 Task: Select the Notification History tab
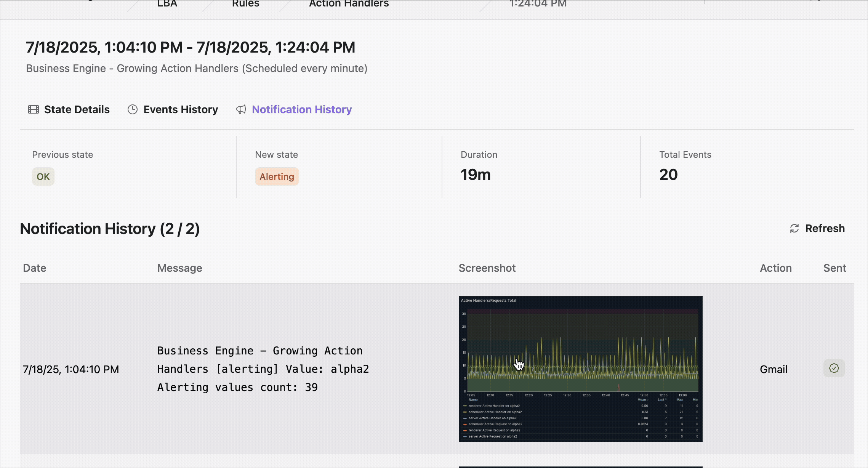(x=294, y=109)
